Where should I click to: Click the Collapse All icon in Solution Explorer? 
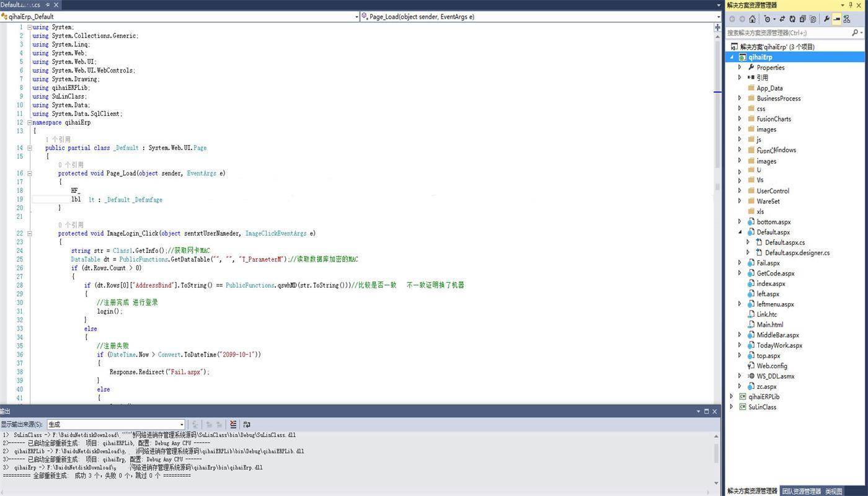[x=802, y=19]
